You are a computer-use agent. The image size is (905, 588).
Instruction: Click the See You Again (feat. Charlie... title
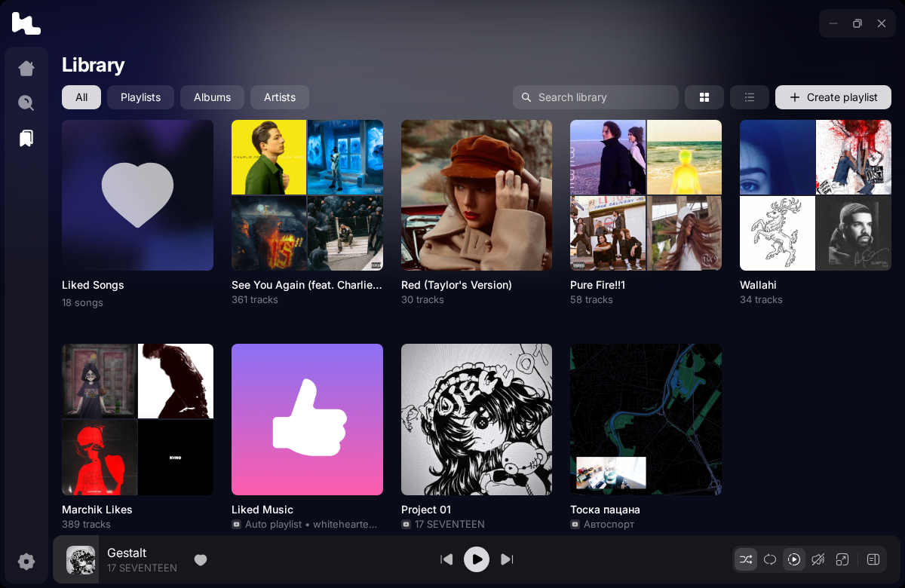coord(307,285)
